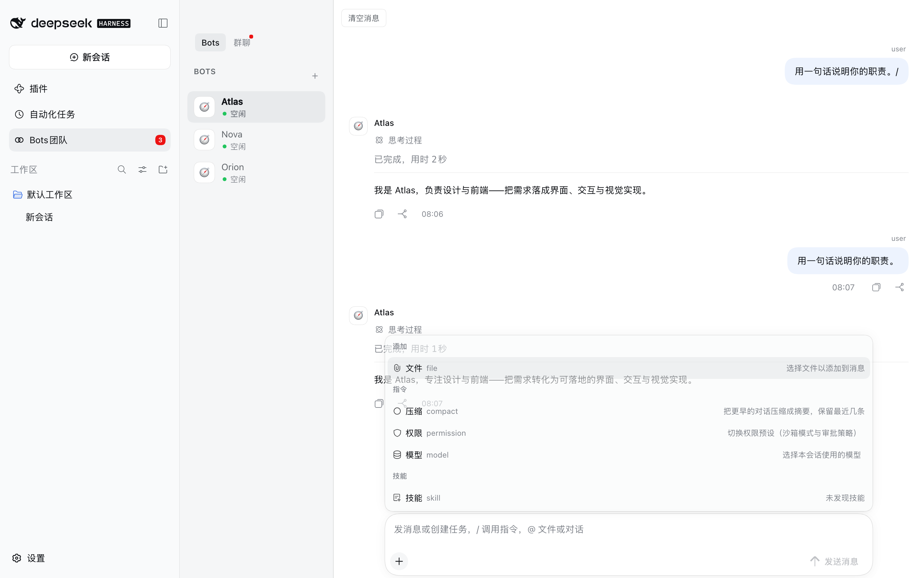The image size is (924, 578).
Task: Copy the user message from 08:07
Action: click(x=876, y=287)
